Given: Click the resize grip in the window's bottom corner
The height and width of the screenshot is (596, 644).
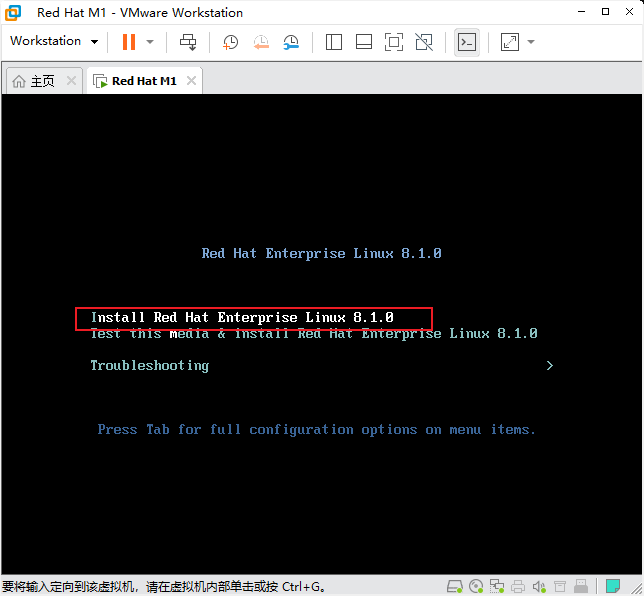Looking at the screenshot, I should pyautogui.click(x=638, y=590).
